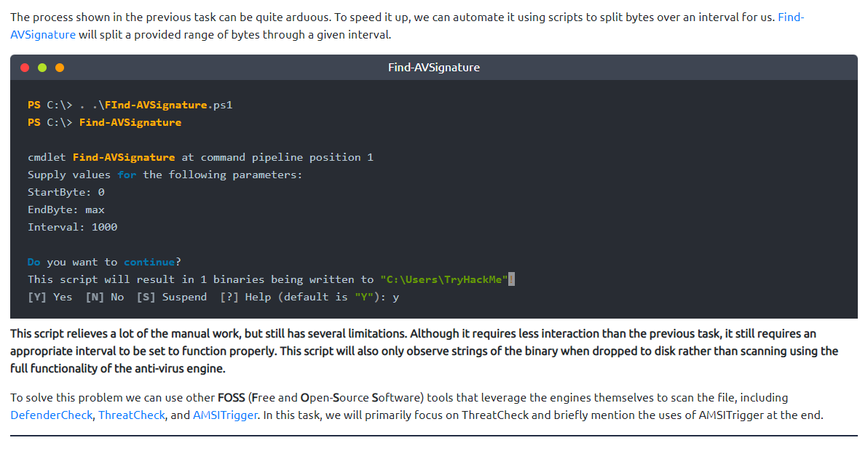Click the orange dot in terminal header

[60, 68]
